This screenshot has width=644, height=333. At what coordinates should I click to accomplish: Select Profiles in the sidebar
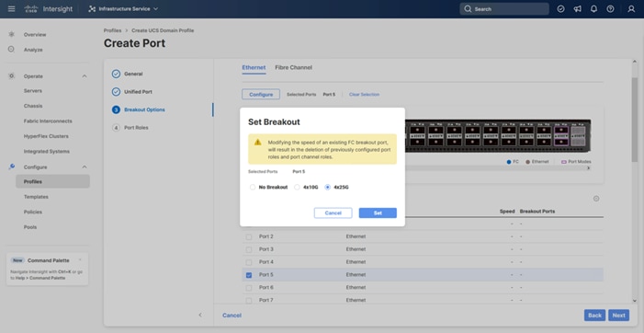coord(52,181)
